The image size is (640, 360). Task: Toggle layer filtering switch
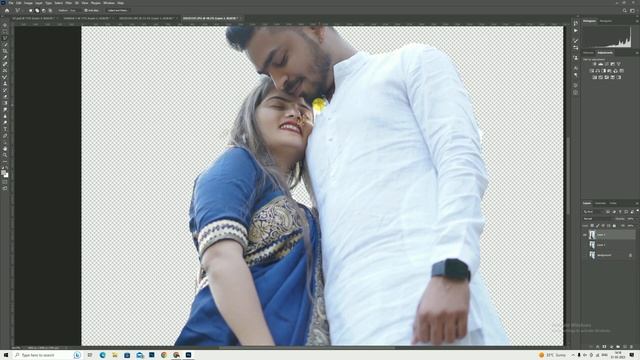pyautogui.click(x=638, y=211)
